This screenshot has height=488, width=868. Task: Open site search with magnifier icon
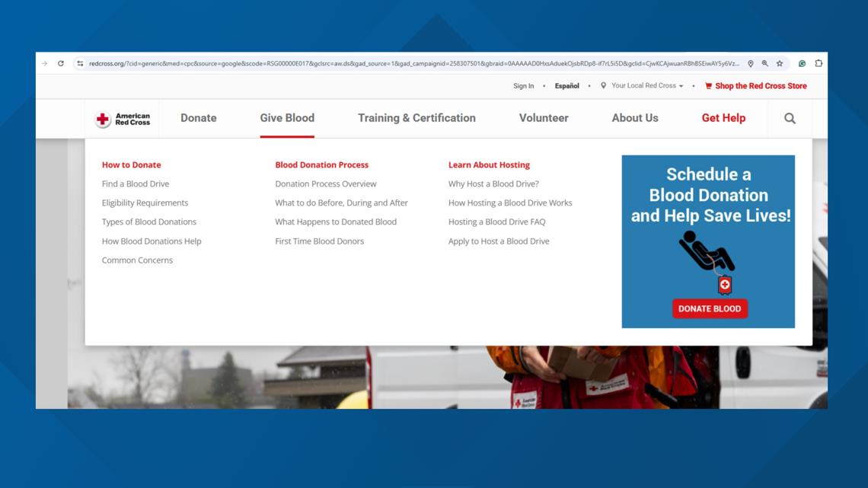790,119
